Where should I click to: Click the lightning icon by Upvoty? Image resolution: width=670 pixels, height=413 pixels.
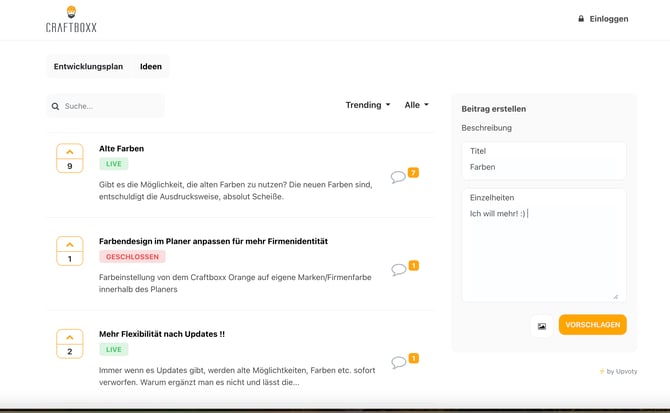click(602, 371)
